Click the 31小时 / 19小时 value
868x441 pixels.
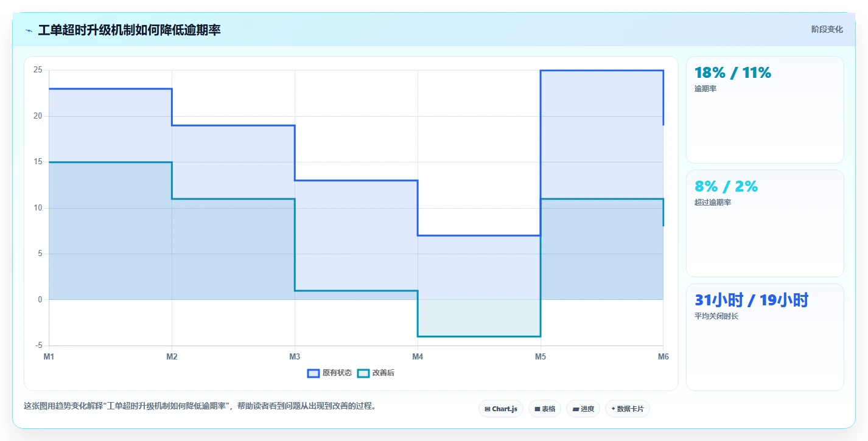click(752, 300)
